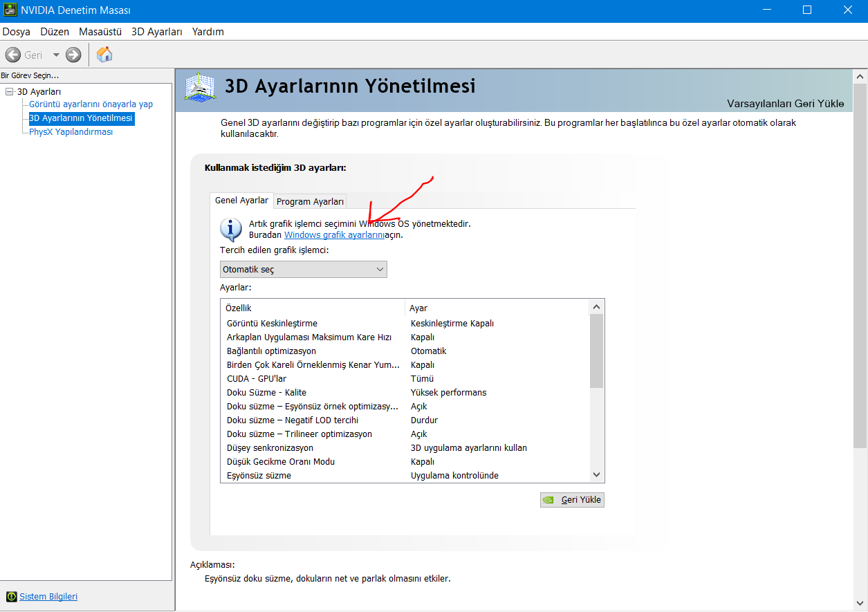Open the Düzen menu

[55, 32]
